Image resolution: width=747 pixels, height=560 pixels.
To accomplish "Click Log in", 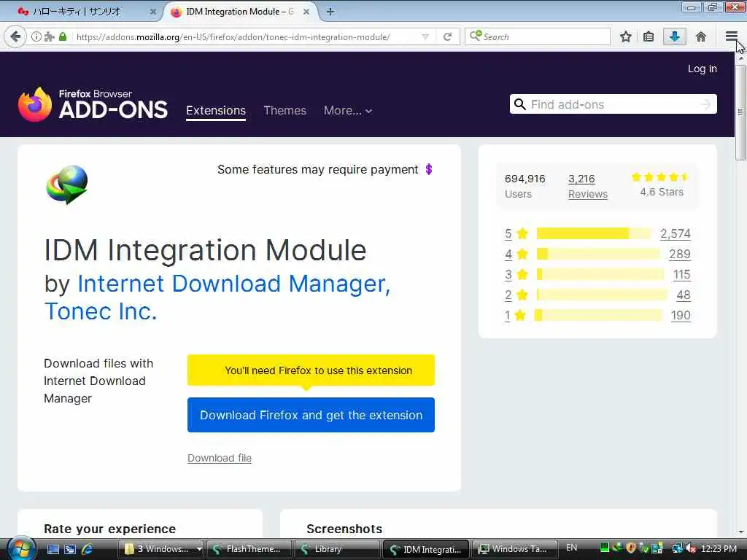I will click(703, 69).
